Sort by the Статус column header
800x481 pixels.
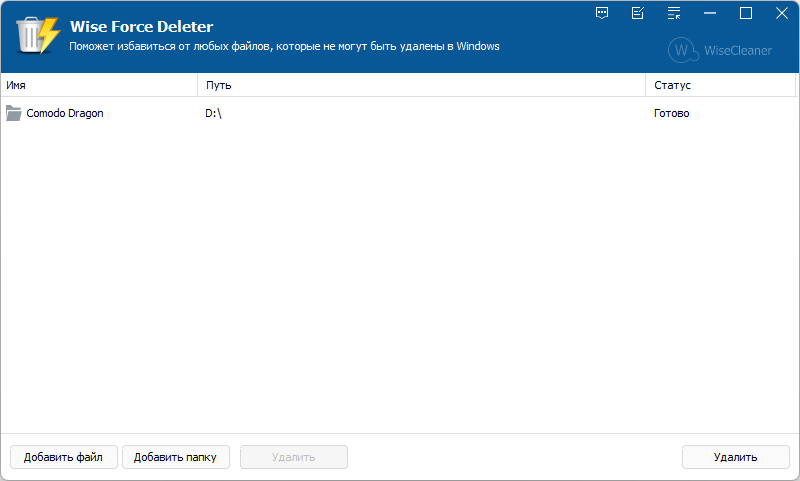tap(720, 85)
